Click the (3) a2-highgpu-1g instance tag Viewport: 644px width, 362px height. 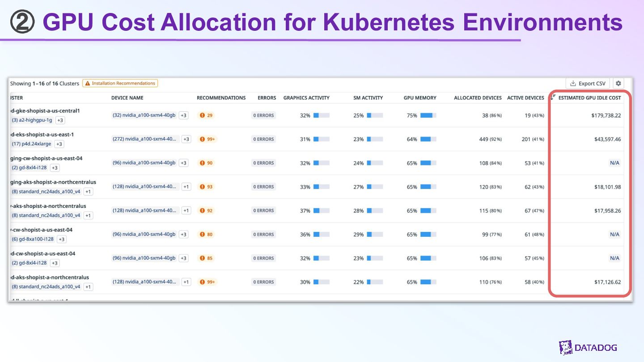coord(32,120)
